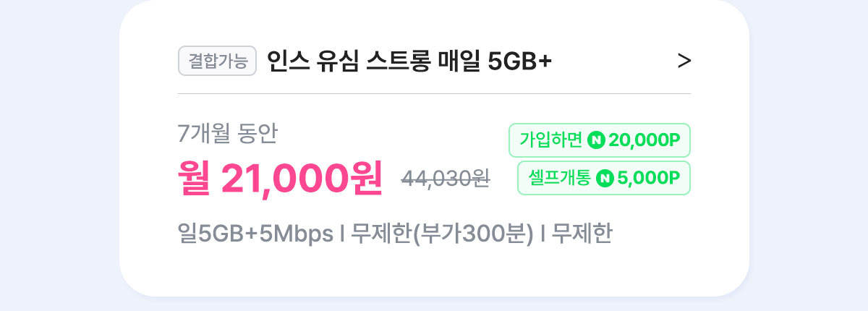Click the 일5GB+5Mbps data spec

[255, 234]
